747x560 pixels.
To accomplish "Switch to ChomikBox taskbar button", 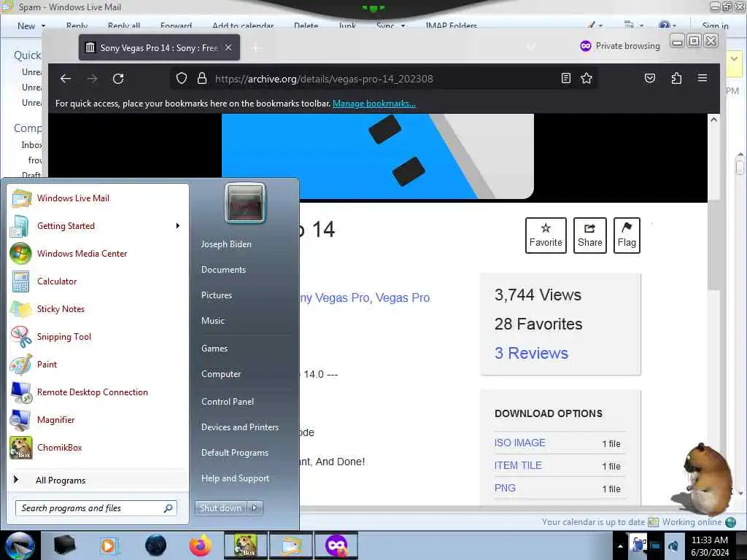I will coord(246,545).
